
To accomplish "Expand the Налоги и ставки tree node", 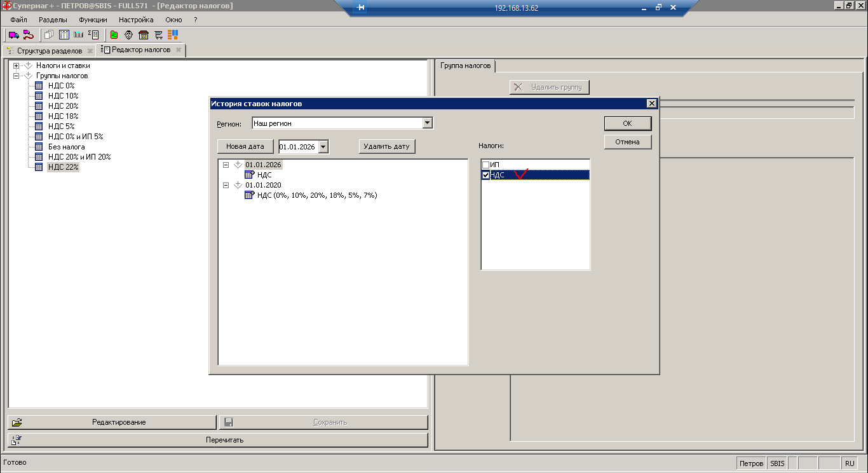I will 17,65.
